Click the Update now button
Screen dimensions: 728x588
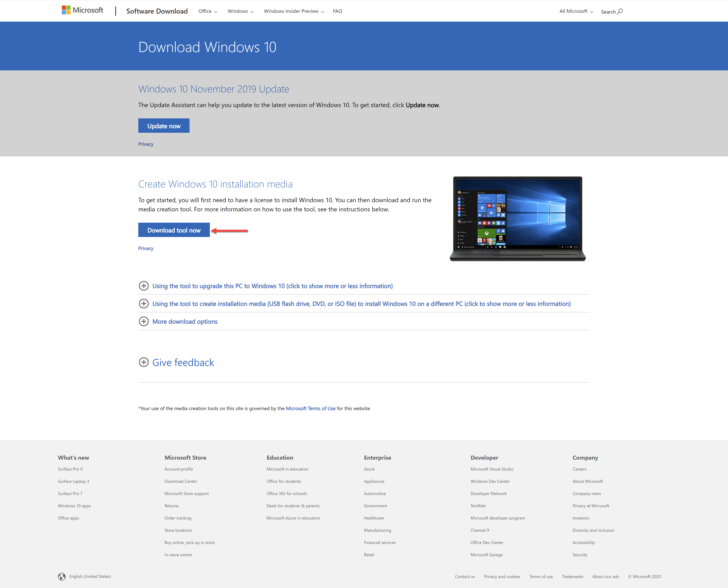tap(164, 125)
